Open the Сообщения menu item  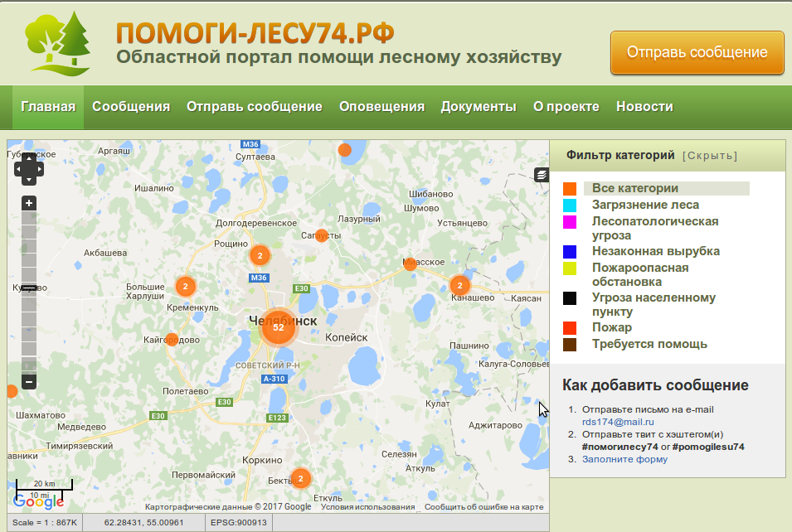tap(131, 107)
